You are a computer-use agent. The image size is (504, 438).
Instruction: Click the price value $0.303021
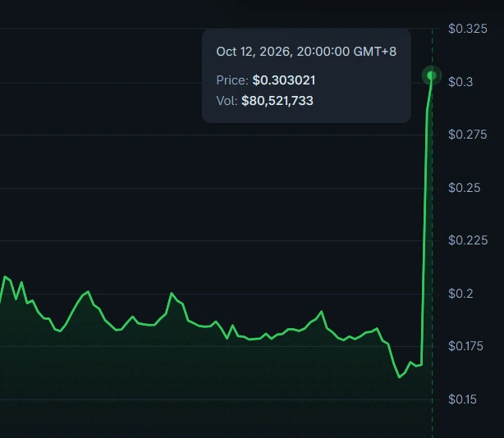(284, 80)
